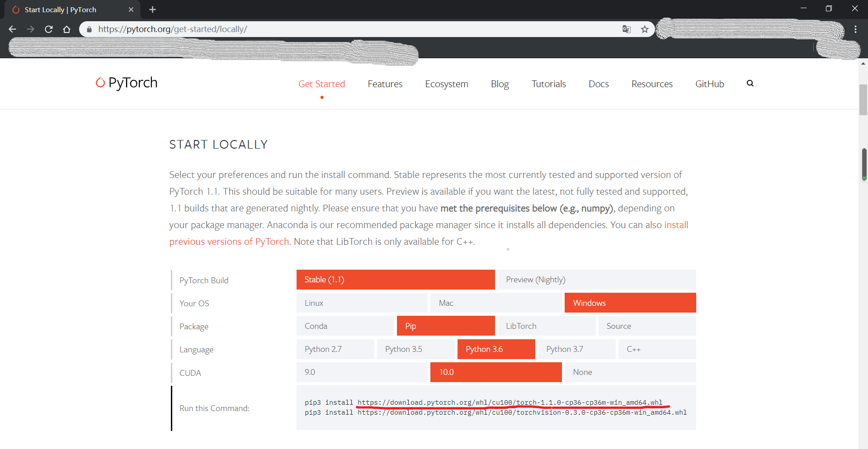Click the Package row label
Viewport: 868px width, 449px height.
pos(193,327)
